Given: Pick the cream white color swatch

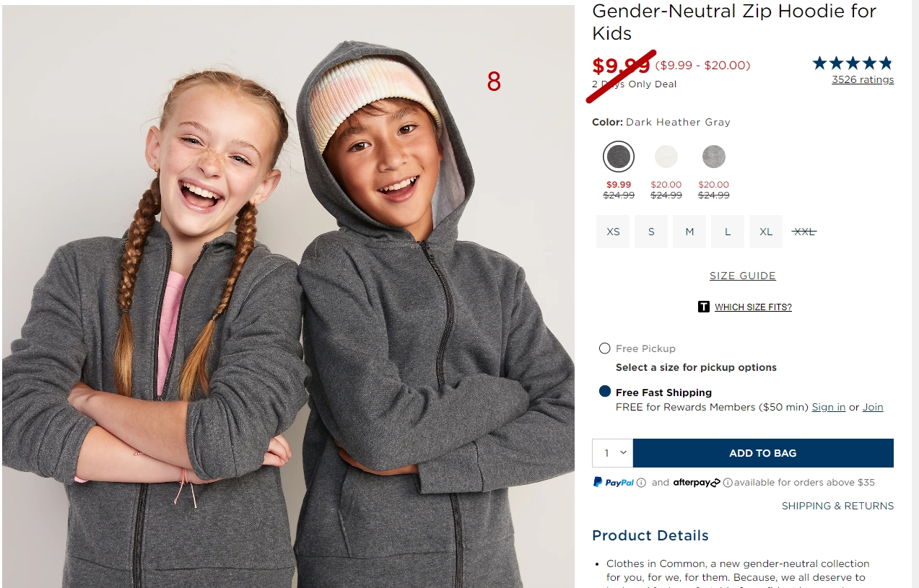Looking at the screenshot, I should click(666, 157).
